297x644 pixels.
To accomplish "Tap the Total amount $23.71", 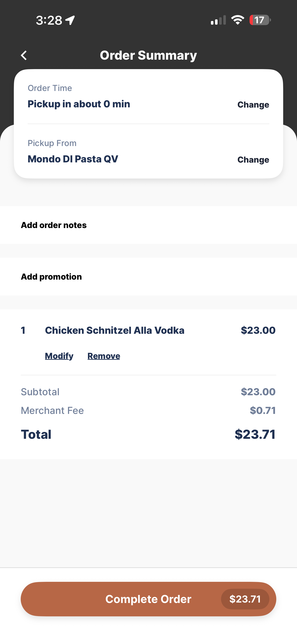I will point(255,434).
